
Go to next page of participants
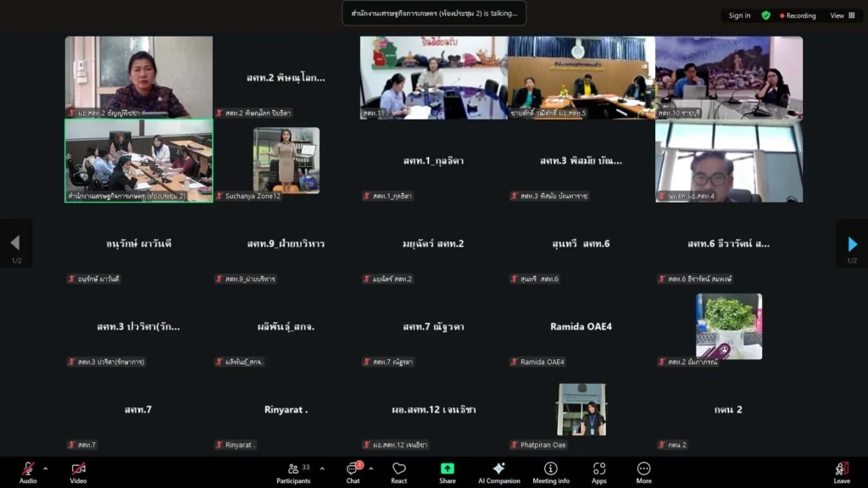852,244
